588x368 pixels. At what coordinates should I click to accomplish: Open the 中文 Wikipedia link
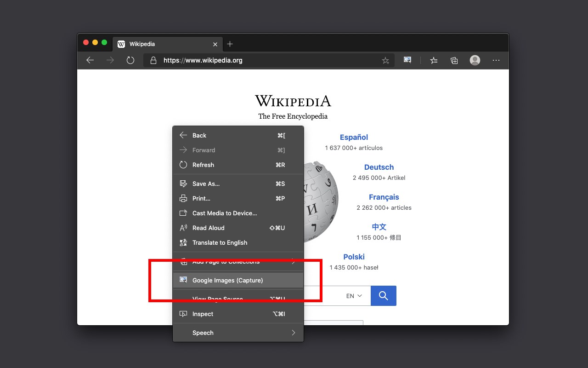click(x=379, y=227)
